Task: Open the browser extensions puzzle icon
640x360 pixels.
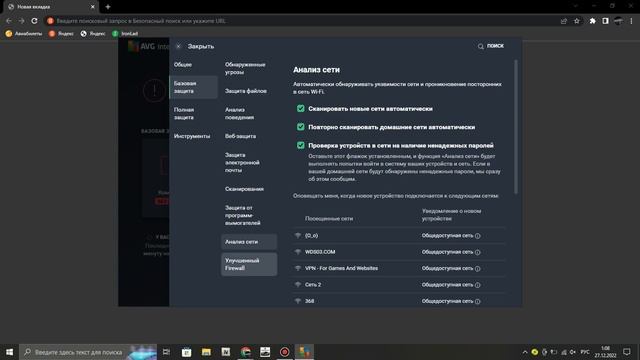Action: tap(592, 21)
